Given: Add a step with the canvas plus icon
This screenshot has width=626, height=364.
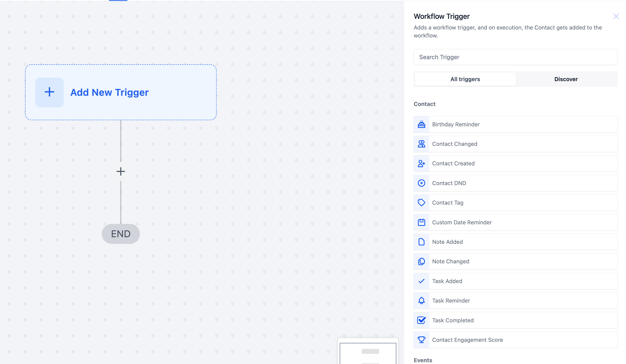Looking at the screenshot, I should (121, 171).
